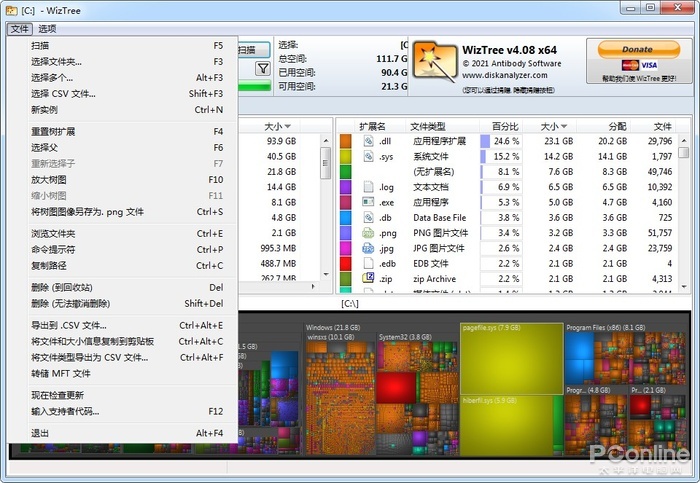Image resolution: width=700 pixels, height=483 pixels.
Task: Select 导出到 .CSV 文件... menu entry
Action: coord(68,325)
